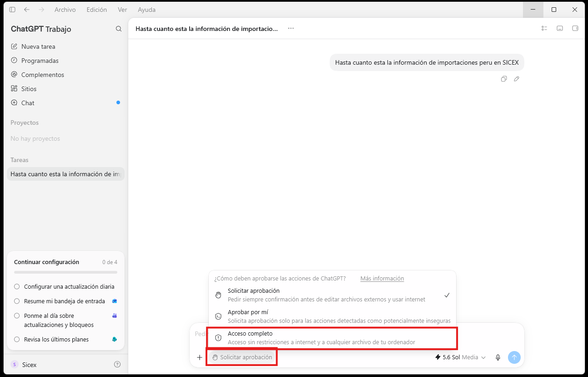The image size is (588, 377).
Task: Add an attachment with the plus icon
Action: (x=199, y=357)
